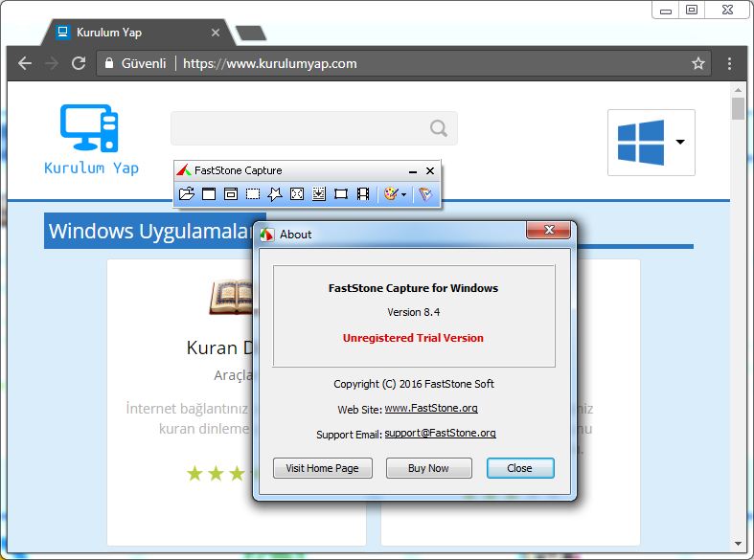Close the About dialog with red X

click(x=549, y=230)
